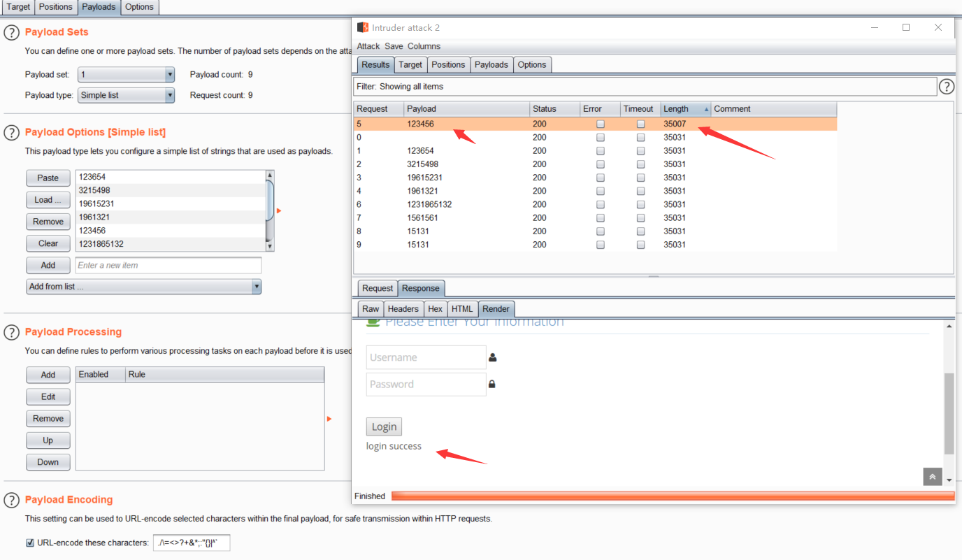Switch to the Raw response tab

tap(371, 309)
